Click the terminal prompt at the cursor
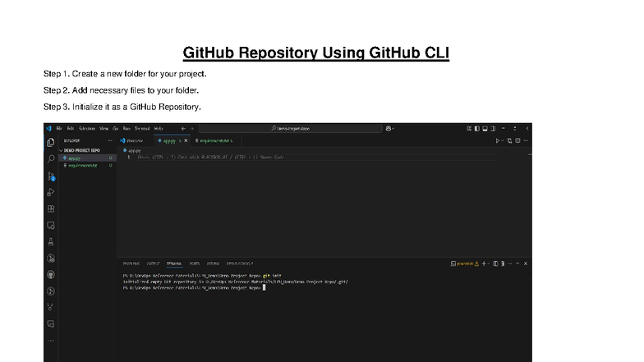Image resolution: width=644 pixels, height=362 pixels. coord(264,287)
